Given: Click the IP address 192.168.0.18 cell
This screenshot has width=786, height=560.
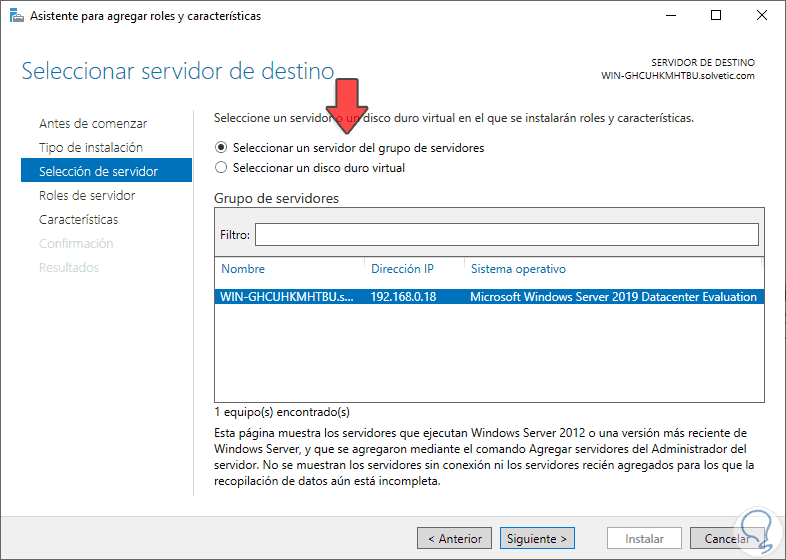Looking at the screenshot, I should click(403, 297).
